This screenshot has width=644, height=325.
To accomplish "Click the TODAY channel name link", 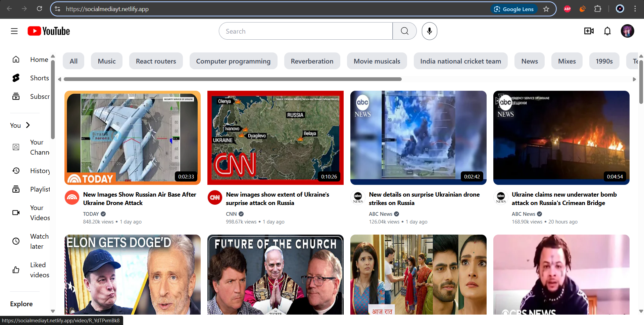I will point(91,214).
